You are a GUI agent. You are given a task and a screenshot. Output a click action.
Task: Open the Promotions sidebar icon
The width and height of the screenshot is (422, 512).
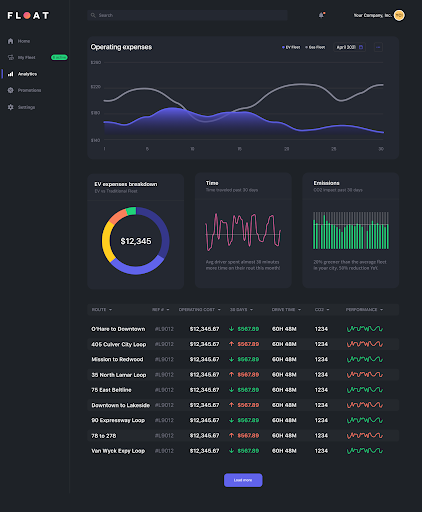(11, 90)
